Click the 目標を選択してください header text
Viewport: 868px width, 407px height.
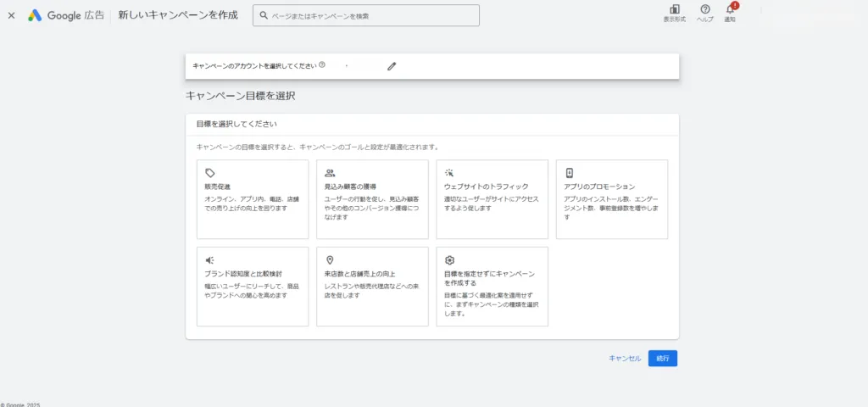point(237,124)
